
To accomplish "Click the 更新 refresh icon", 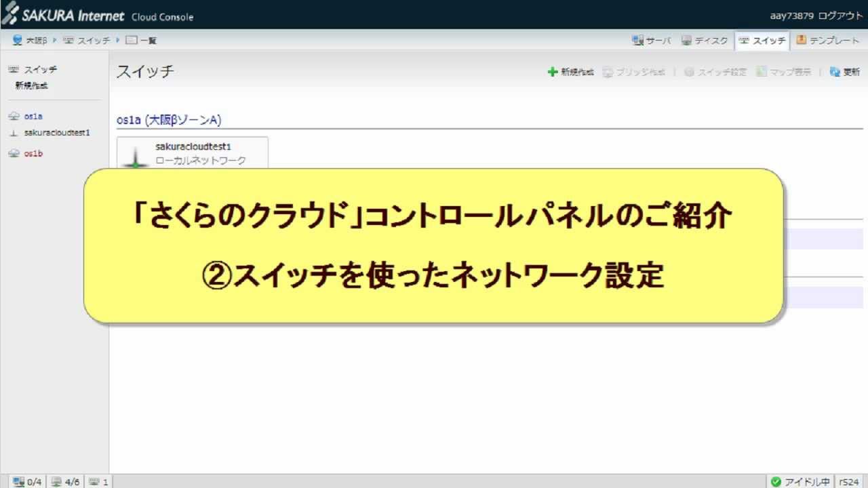I will [835, 72].
